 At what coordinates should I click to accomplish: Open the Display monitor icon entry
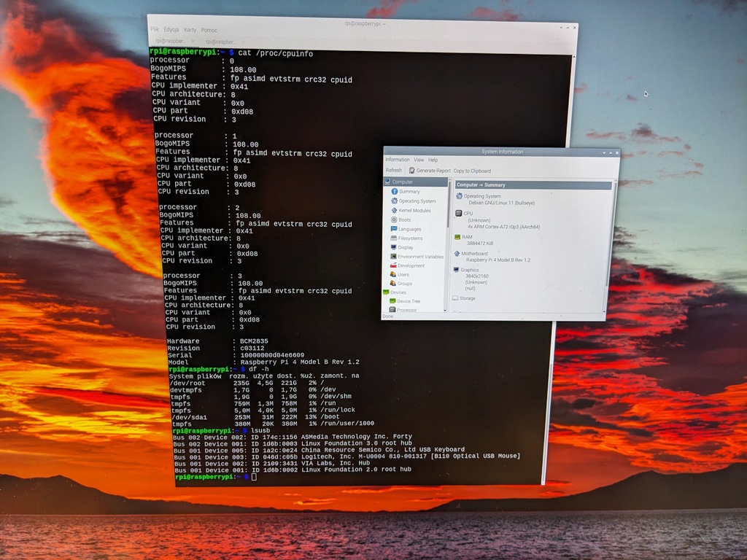(x=393, y=247)
